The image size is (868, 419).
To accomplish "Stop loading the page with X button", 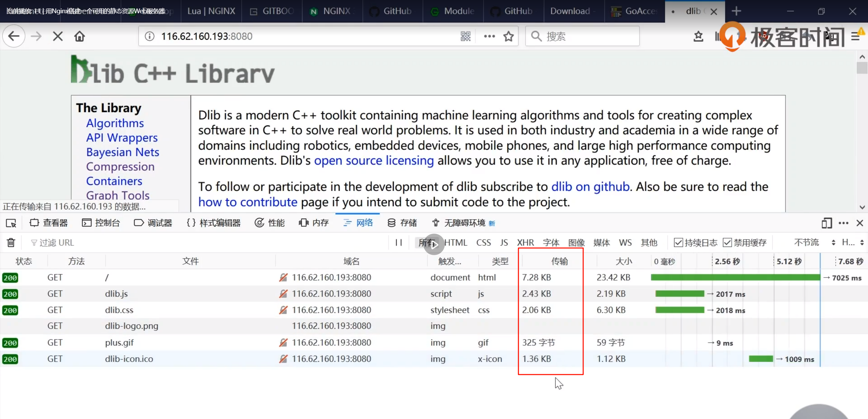I will [x=58, y=36].
